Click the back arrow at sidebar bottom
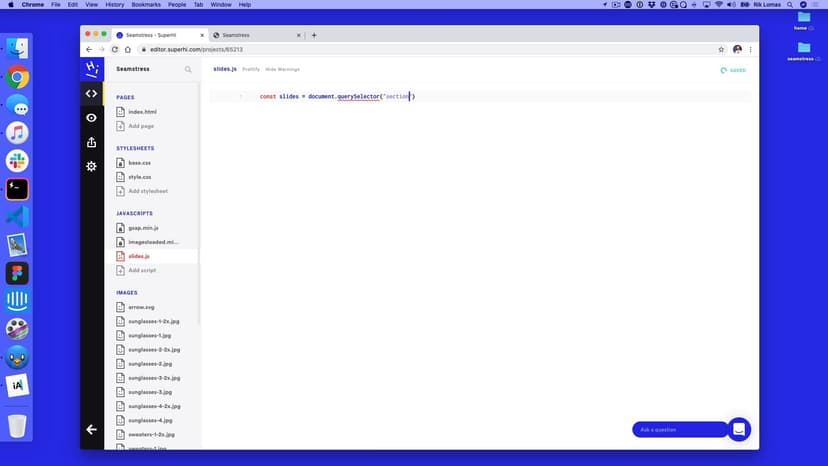Image resolution: width=828 pixels, height=466 pixels. tap(91, 429)
